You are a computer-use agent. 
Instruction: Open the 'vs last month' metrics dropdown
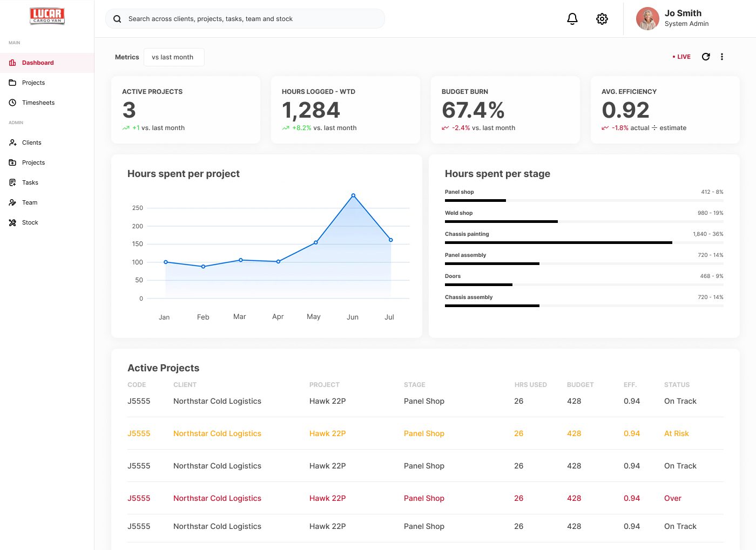pos(174,57)
